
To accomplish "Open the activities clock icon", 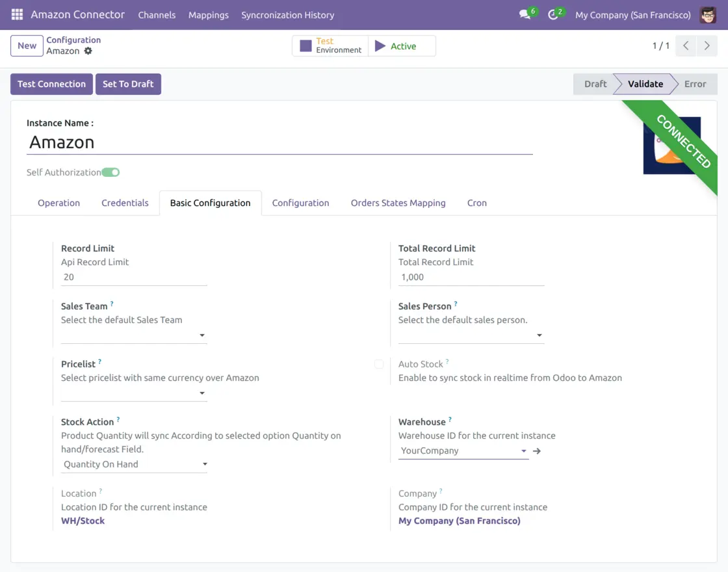I will click(552, 15).
